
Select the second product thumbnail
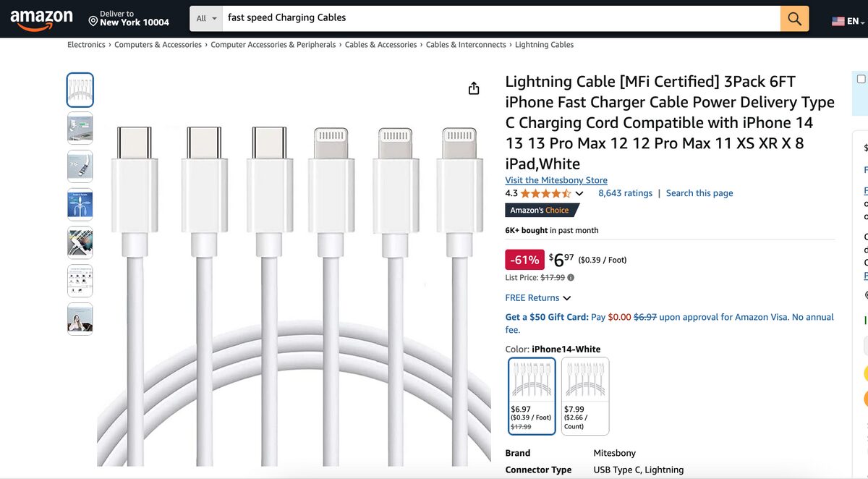coord(80,127)
